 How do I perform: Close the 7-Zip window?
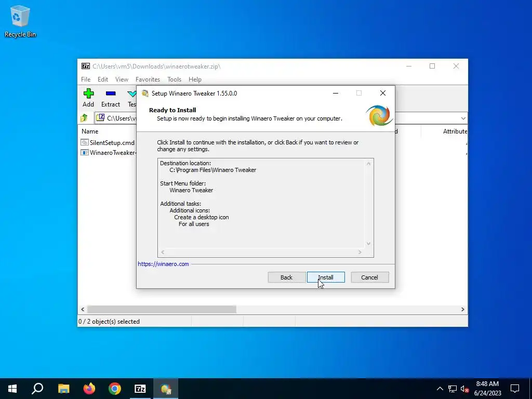tap(456, 66)
